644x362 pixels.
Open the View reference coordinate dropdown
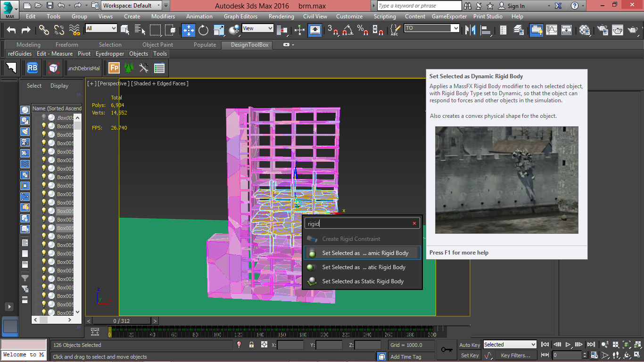click(257, 28)
